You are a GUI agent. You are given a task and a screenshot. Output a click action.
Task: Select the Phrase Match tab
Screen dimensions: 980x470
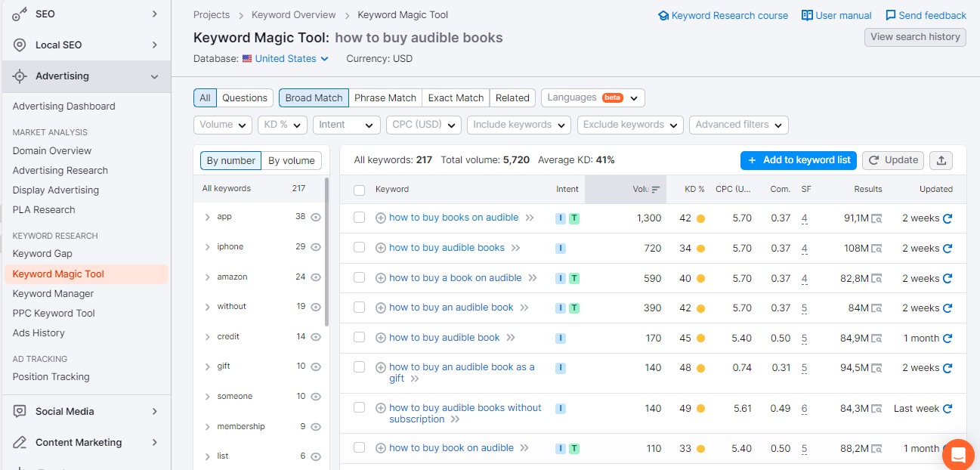(x=385, y=98)
